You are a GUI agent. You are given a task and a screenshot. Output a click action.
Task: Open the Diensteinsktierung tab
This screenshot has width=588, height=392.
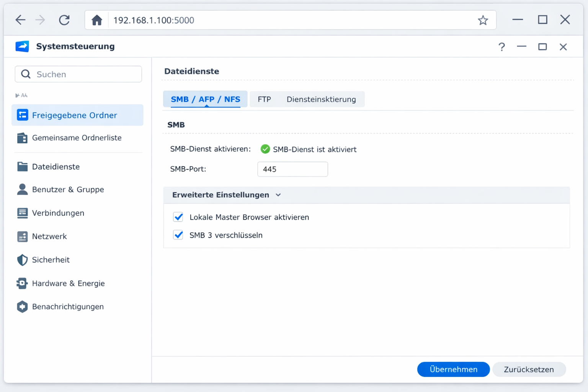[x=321, y=99]
